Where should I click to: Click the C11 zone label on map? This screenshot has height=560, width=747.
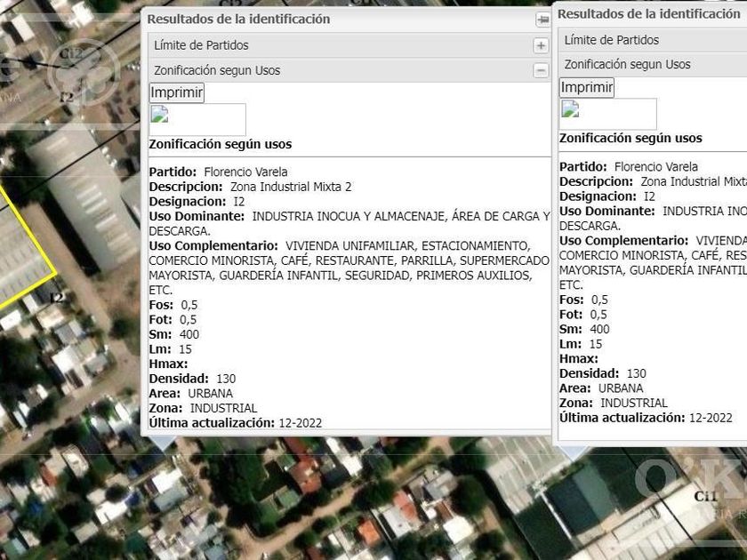pos(705,495)
